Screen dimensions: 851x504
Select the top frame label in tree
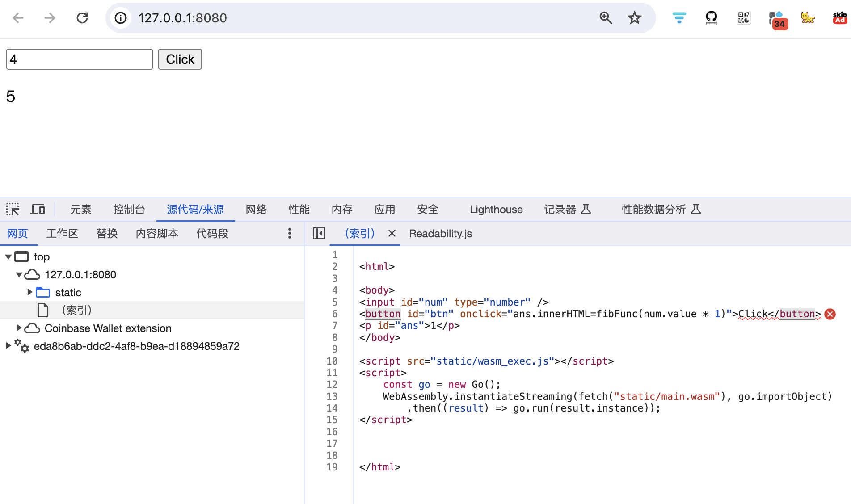click(42, 256)
